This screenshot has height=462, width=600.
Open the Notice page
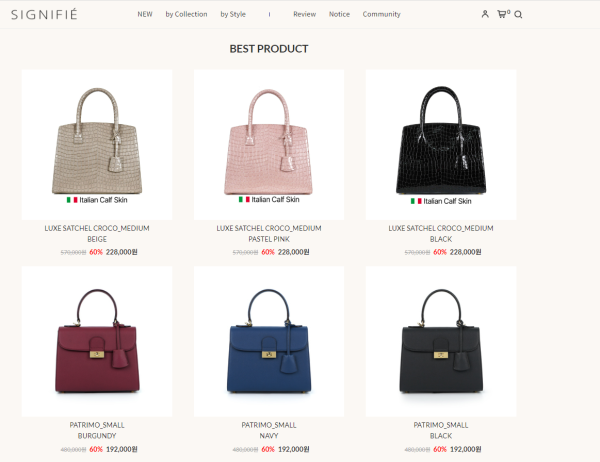339,14
